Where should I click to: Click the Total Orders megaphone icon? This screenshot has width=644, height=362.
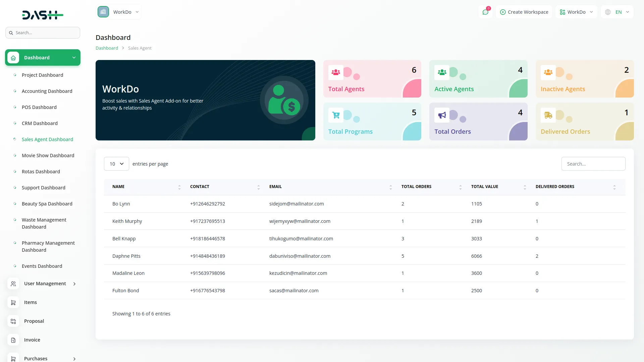pos(442,115)
